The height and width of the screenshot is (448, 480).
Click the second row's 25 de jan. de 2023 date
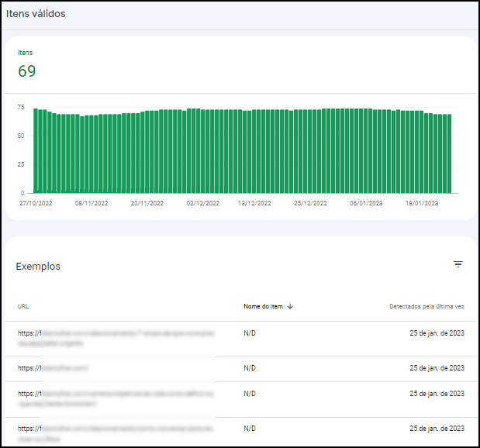point(437,368)
